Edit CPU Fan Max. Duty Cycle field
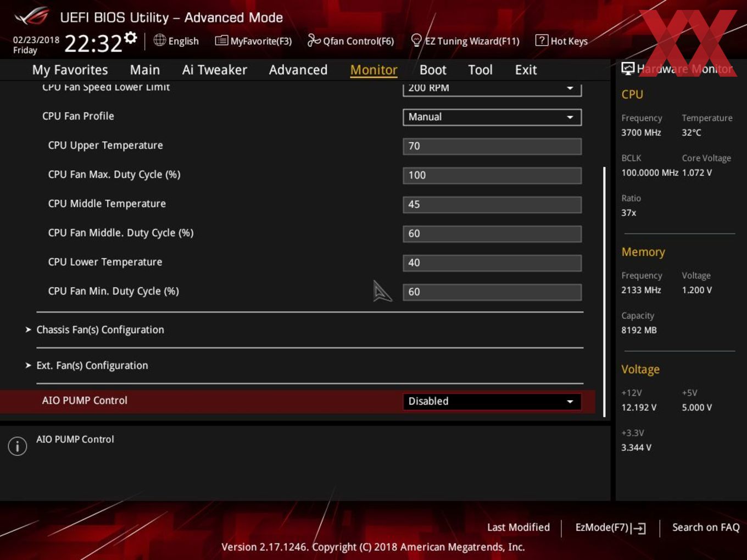 point(492,175)
